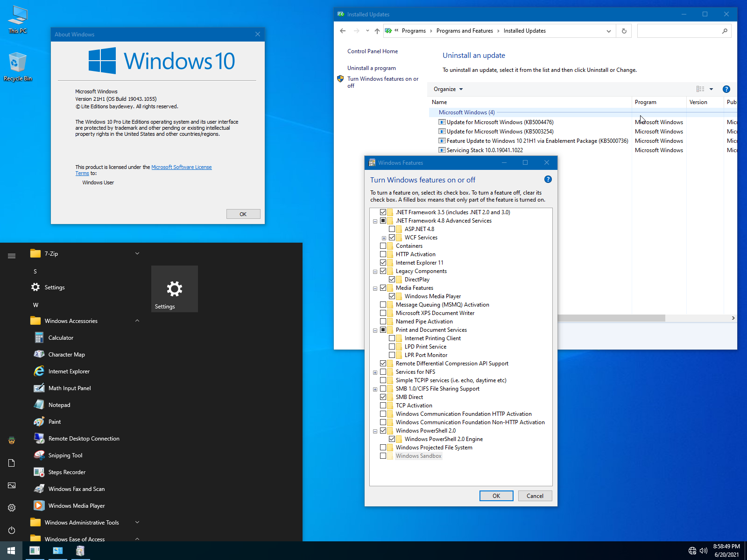
Task: Launch Calculator from Windows Accessories
Action: point(60,337)
